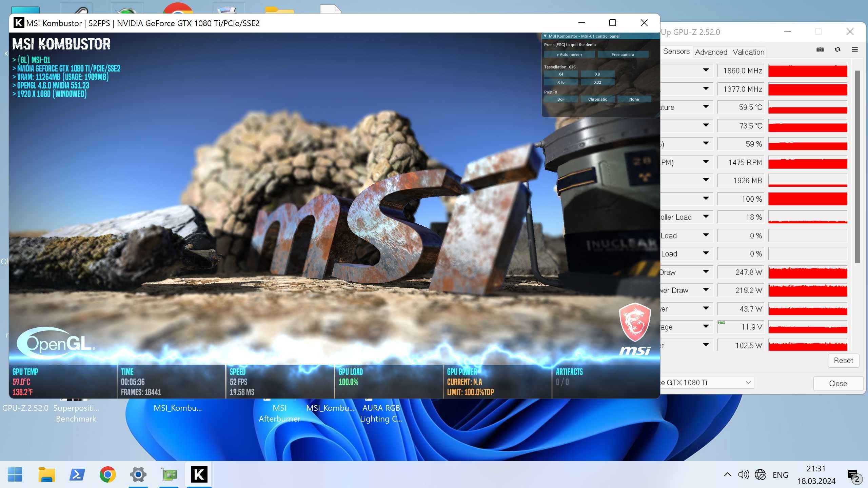
Task: Open dropdown for 1377.0 MHz sensor
Action: point(706,88)
